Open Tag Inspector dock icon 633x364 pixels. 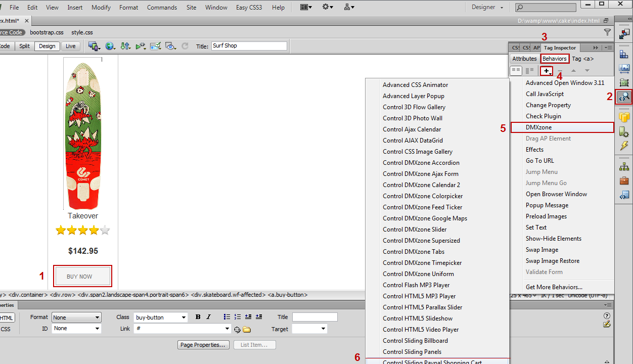[x=623, y=97]
